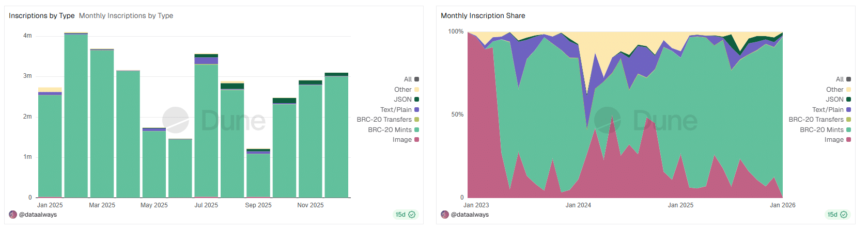This screenshot has height=230, width=868.
Task: Click the dataalways avatar in right chart
Action: pos(445,215)
